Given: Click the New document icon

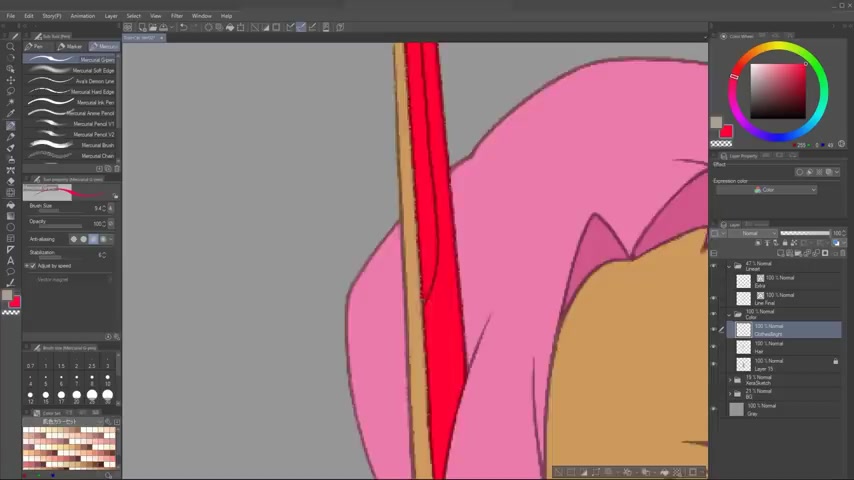Looking at the screenshot, I should click(142, 27).
